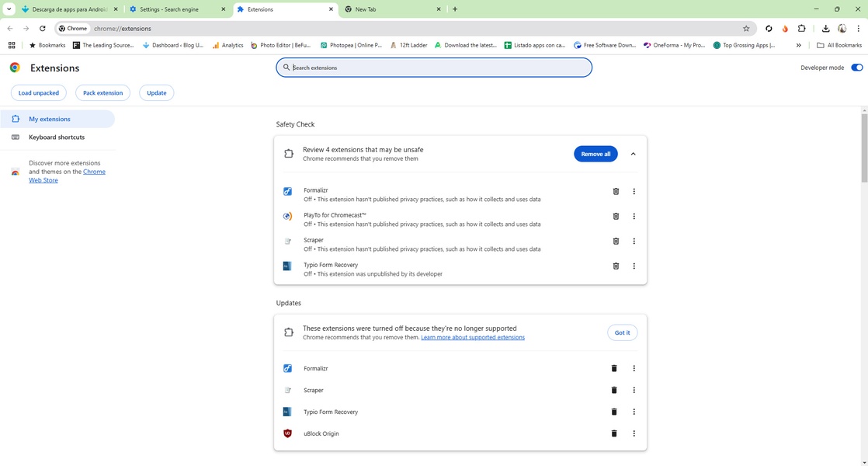The image size is (868, 466).
Task: Collapse the Safety Check review panel
Action: tap(633, 154)
